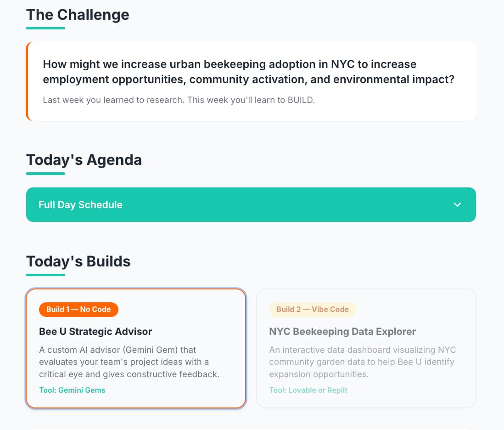Expand the Full Day Schedule bar
The image size is (504, 430).
coord(251,205)
